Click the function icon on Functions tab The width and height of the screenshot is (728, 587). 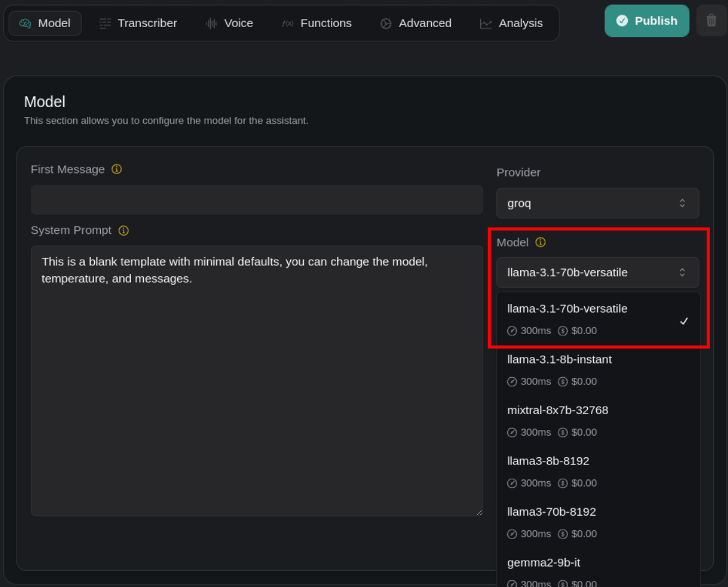click(287, 23)
